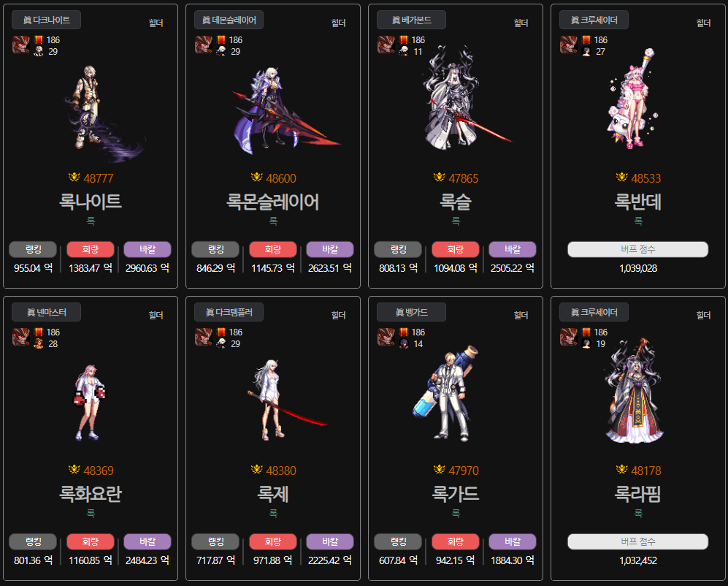Click the 힐더 server label on 록화요란 card
Viewport: 728px width, 586px height.
click(156, 315)
